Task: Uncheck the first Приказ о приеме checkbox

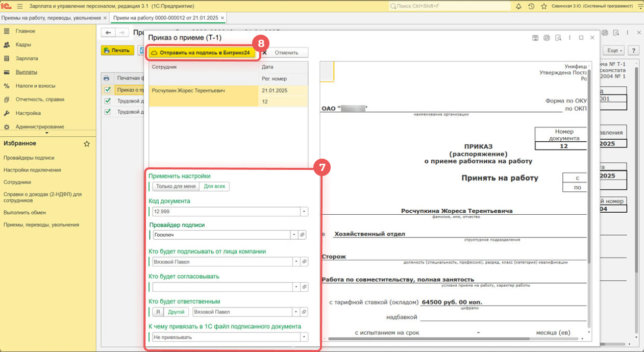Action: tap(107, 90)
